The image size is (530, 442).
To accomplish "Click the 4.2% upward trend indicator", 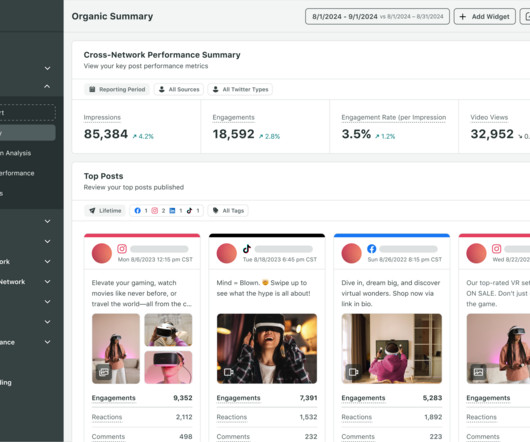I will pyautogui.click(x=143, y=136).
